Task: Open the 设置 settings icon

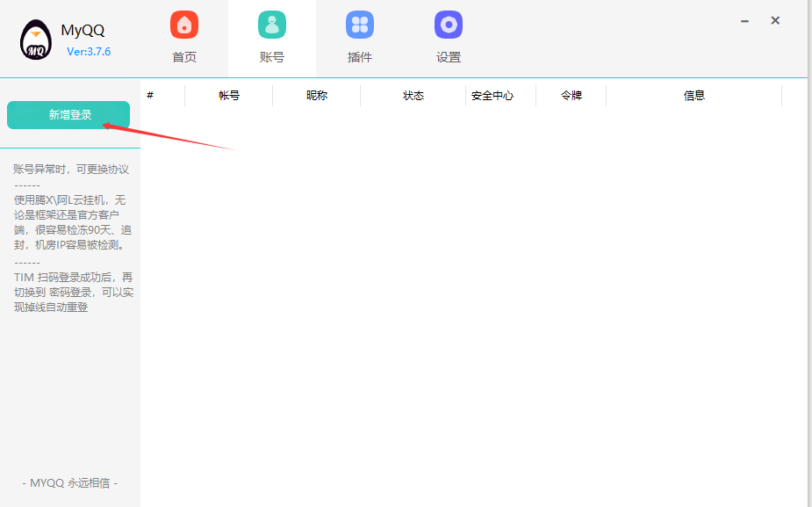Action: [449, 25]
